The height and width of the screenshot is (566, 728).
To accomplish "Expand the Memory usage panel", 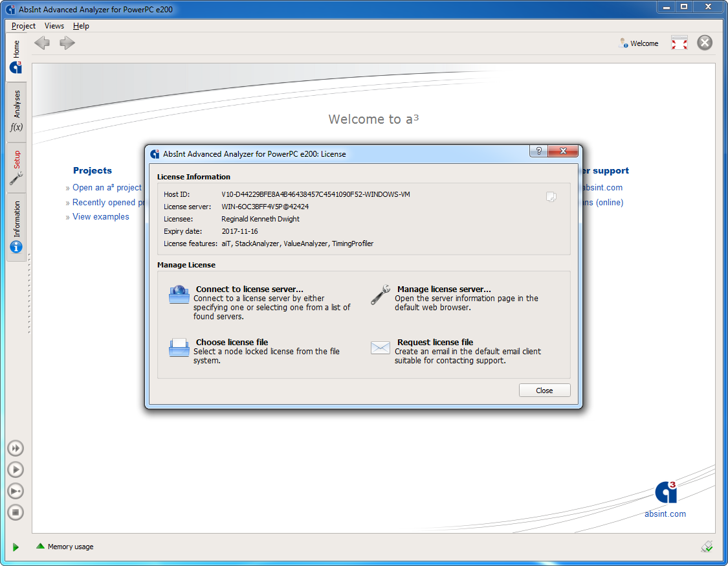I will 65,547.
